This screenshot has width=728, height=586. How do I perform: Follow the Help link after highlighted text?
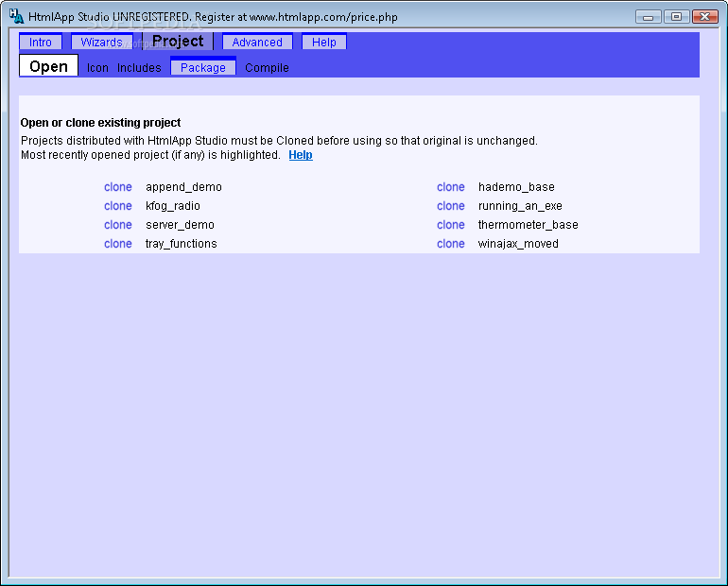tap(301, 155)
